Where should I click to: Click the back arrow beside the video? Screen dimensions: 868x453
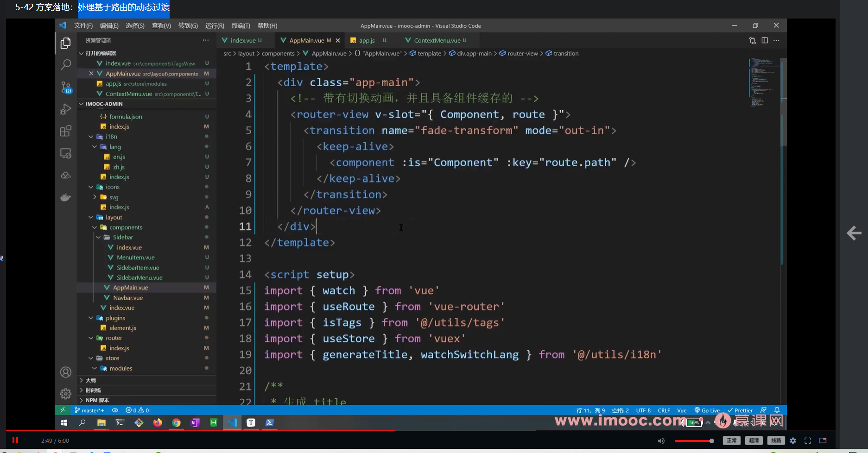(x=854, y=233)
